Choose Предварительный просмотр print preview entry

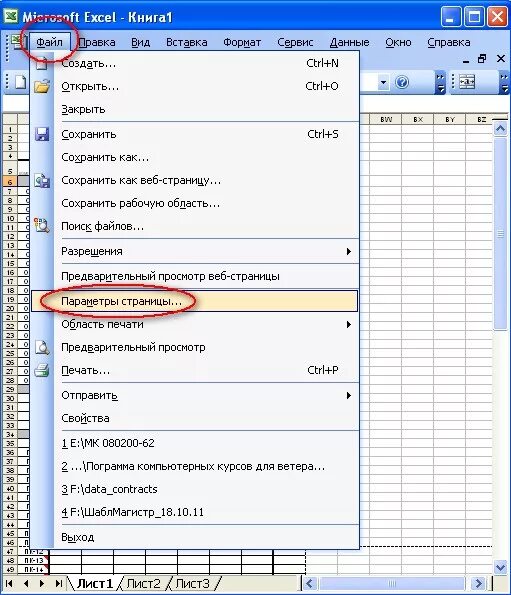coord(195,347)
